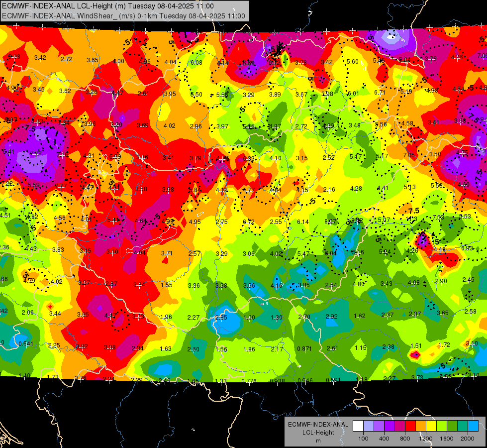Click the wind shear value 1.55
Image resolution: width=487 pixels, height=448 pixels.
click(167, 285)
